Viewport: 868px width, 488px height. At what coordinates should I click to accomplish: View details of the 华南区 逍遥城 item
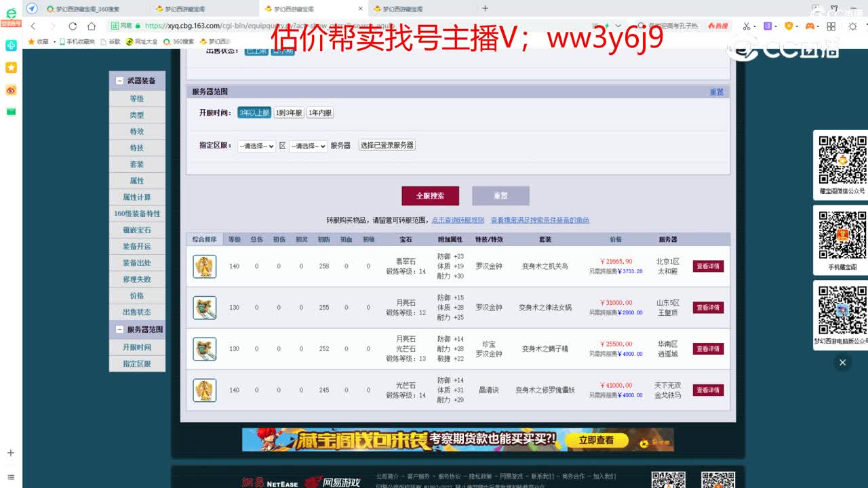(708, 349)
